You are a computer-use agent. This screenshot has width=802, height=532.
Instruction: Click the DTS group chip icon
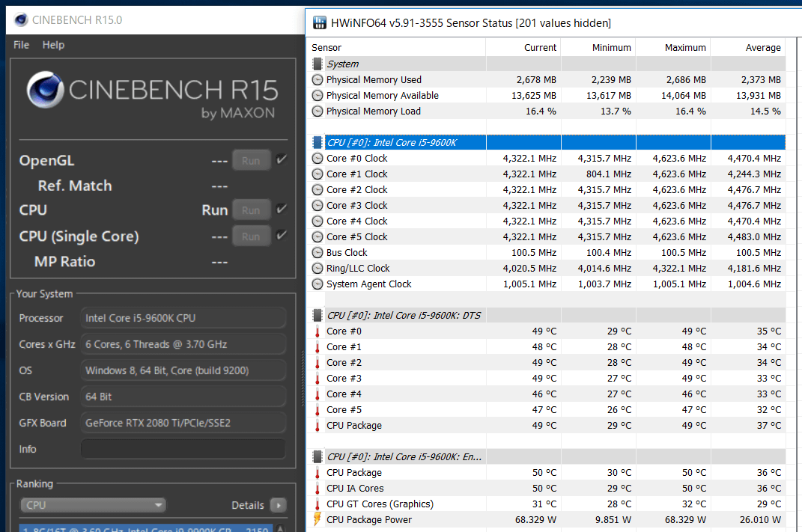318,315
